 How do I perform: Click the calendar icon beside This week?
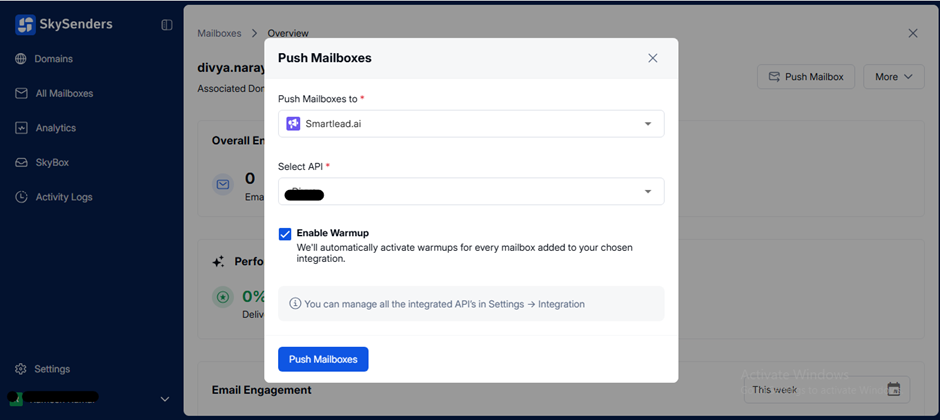(893, 389)
